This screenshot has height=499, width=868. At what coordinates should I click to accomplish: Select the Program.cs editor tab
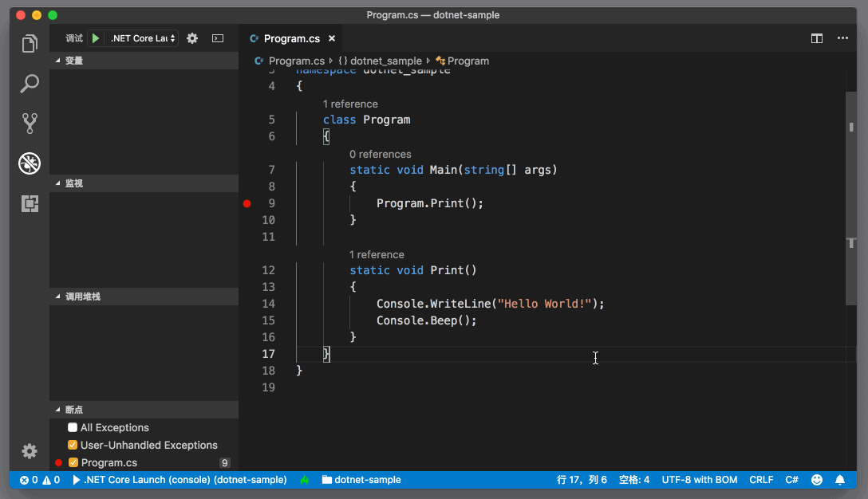pos(291,38)
